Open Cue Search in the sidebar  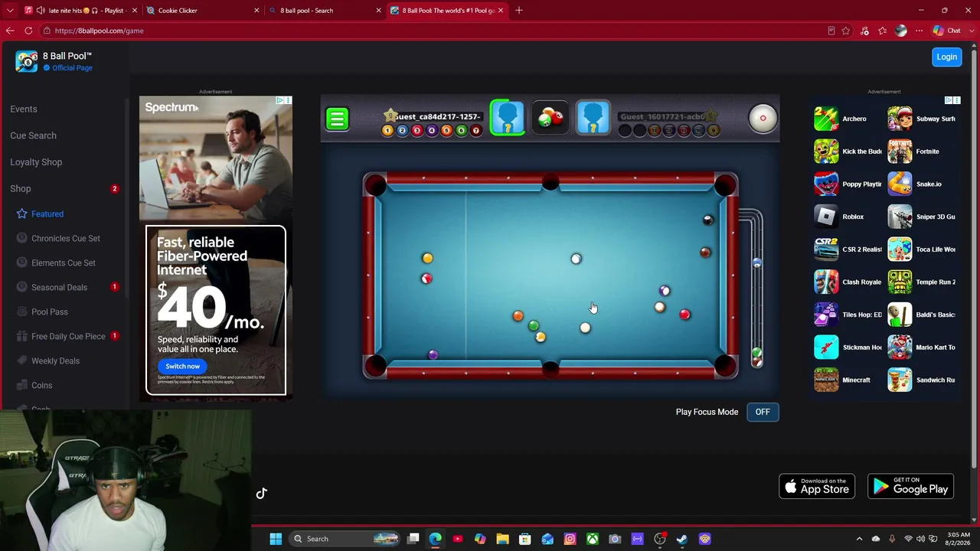click(33, 135)
